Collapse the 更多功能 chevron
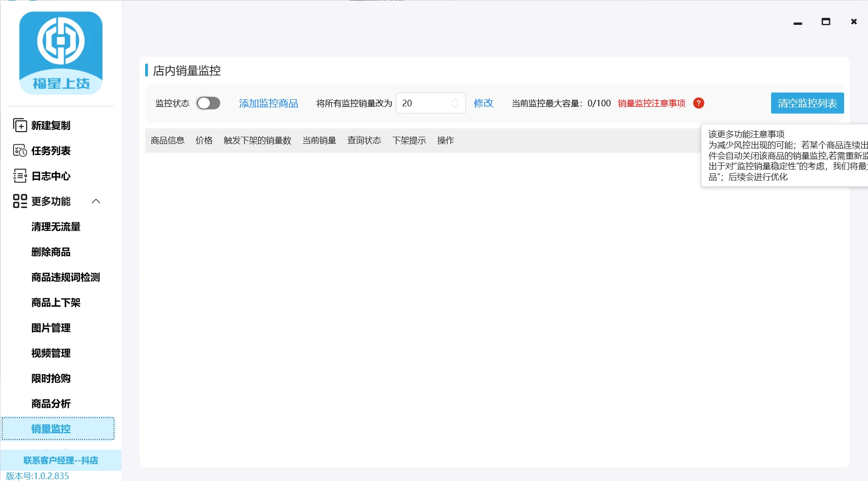Screen dimensions: 868x481 pos(96,201)
